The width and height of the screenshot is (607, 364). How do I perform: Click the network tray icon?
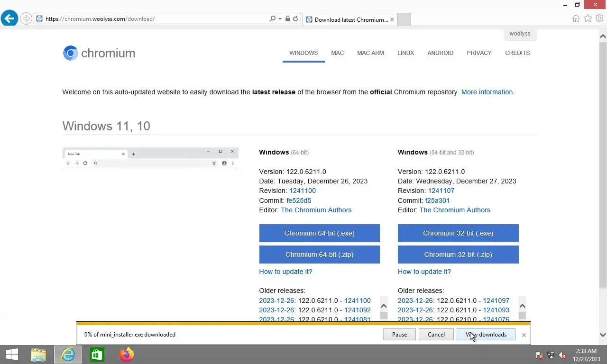click(551, 355)
